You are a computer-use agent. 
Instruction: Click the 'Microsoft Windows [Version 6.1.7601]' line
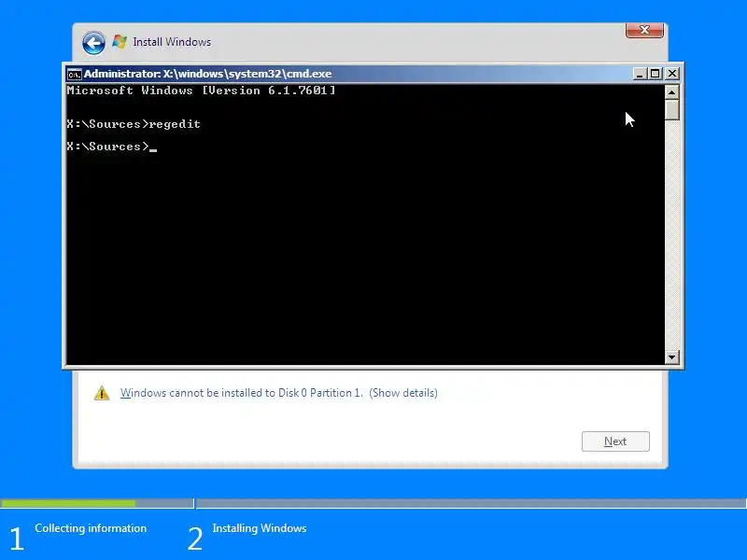click(201, 91)
